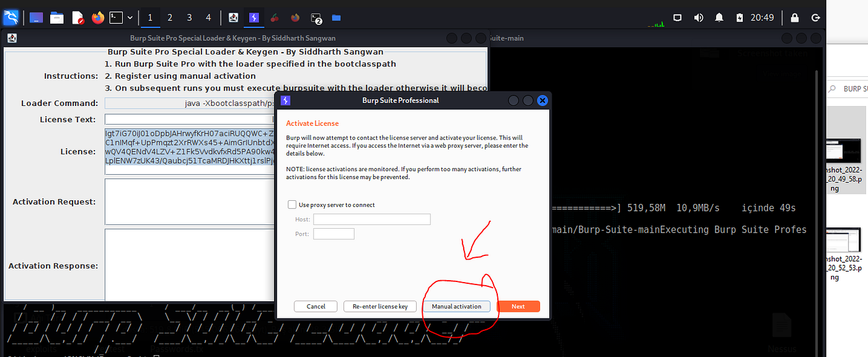
Task: Click the 'Instructions:' label in keygen
Action: click(71, 76)
